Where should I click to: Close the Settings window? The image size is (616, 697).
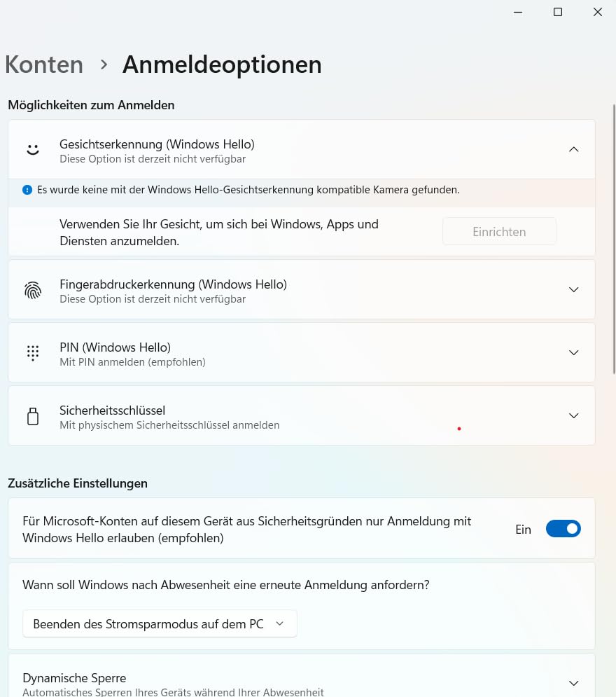[598, 12]
